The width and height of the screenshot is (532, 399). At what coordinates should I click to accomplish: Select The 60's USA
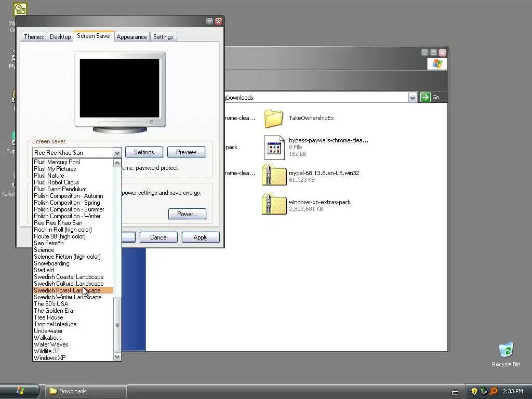click(73, 304)
